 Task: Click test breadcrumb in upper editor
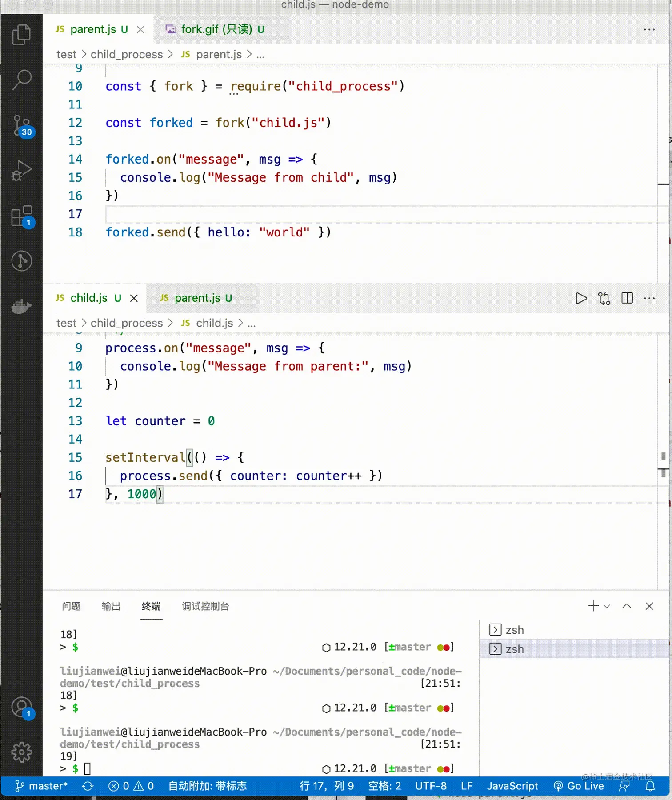[66, 54]
